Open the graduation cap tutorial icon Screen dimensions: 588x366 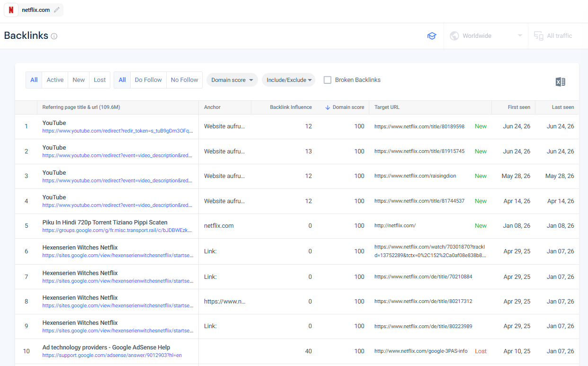click(432, 36)
